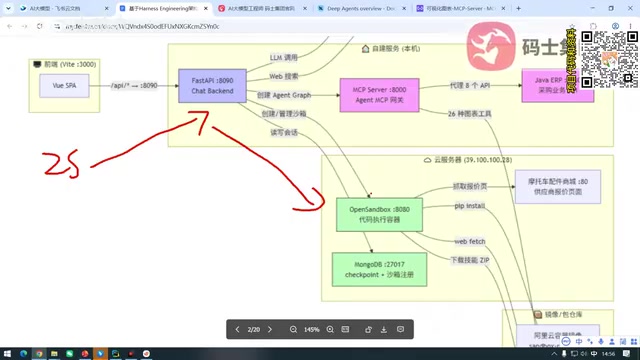640x360 pixels.
Task: Click the 26 种图表工具 label
Action: tap(469, 114)
